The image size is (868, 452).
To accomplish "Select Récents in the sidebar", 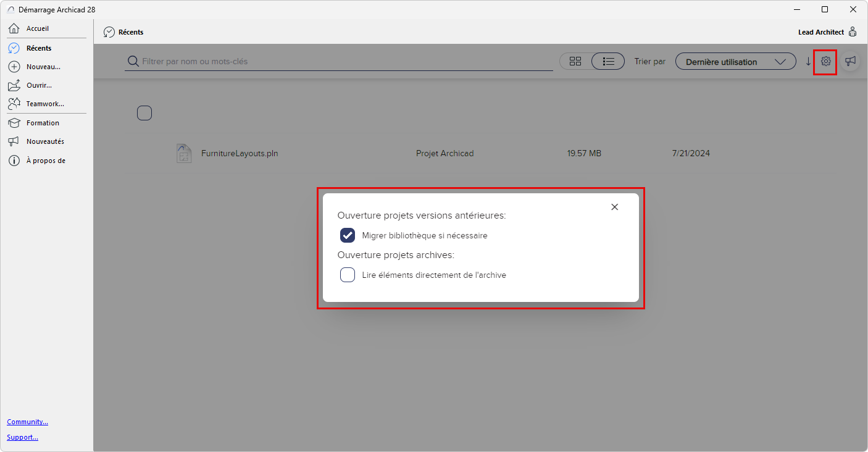I will coord(39,48).
